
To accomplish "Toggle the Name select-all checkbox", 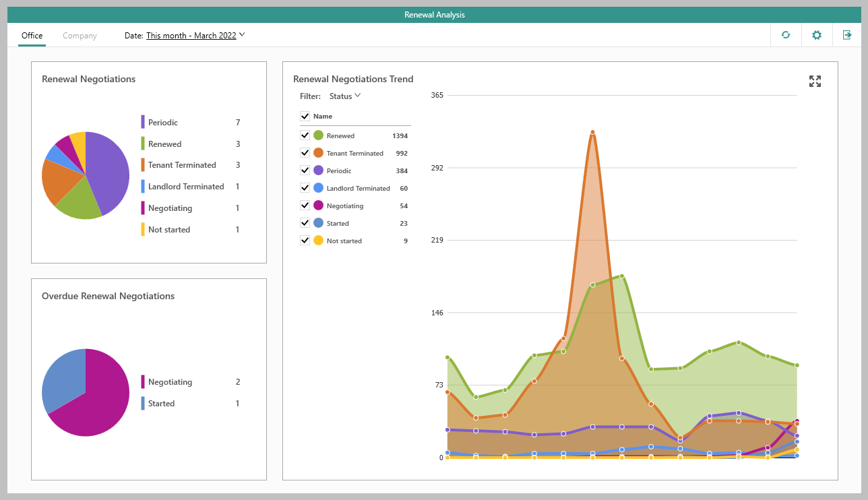I will [x=305, y=116].
